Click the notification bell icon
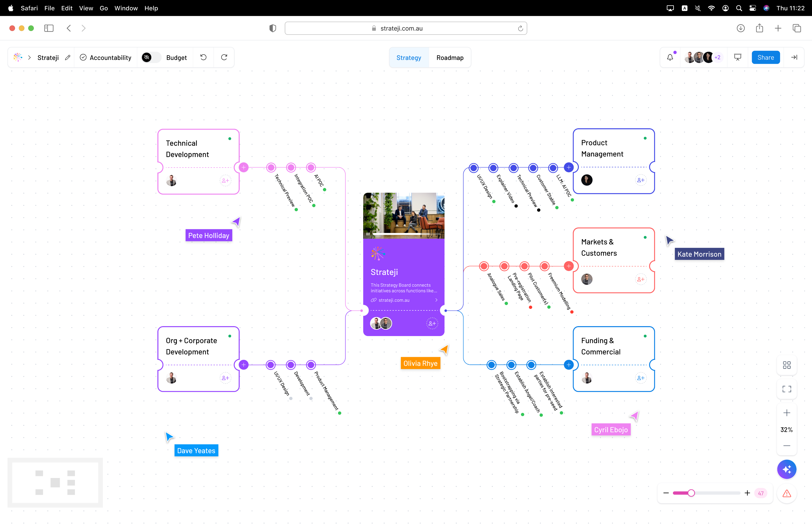The height and width of the screenshot is (525, 812). pos(670,57)
